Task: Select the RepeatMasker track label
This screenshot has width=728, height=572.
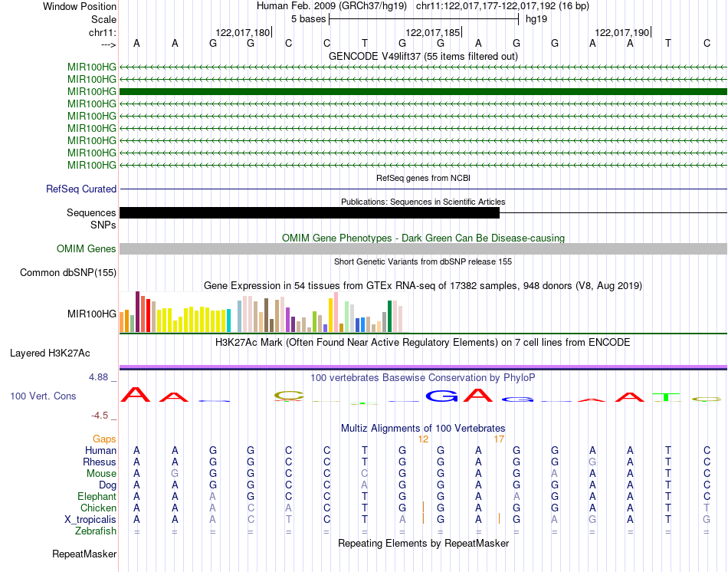Action: click(84, 554)
